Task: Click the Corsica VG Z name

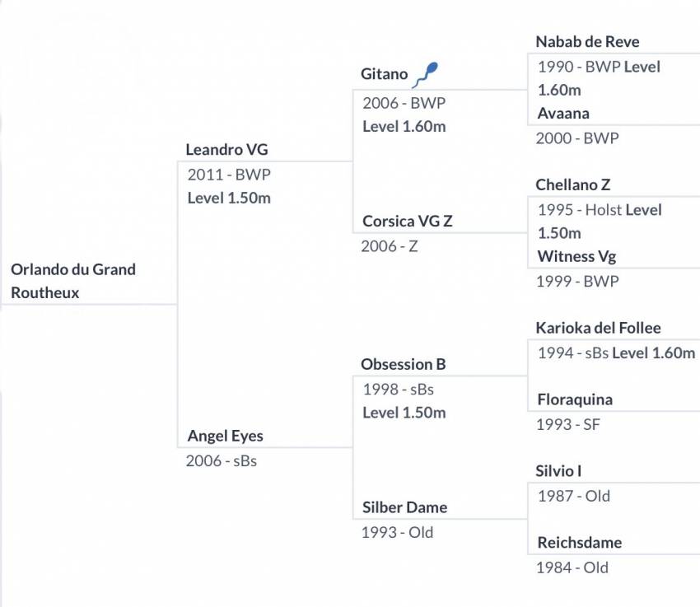Action: click(x=408, y=221)
